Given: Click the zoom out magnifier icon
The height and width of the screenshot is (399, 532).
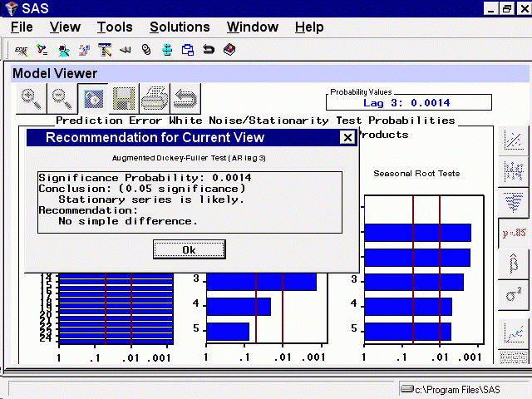Looking at the screenshot, I should [62, 99].
